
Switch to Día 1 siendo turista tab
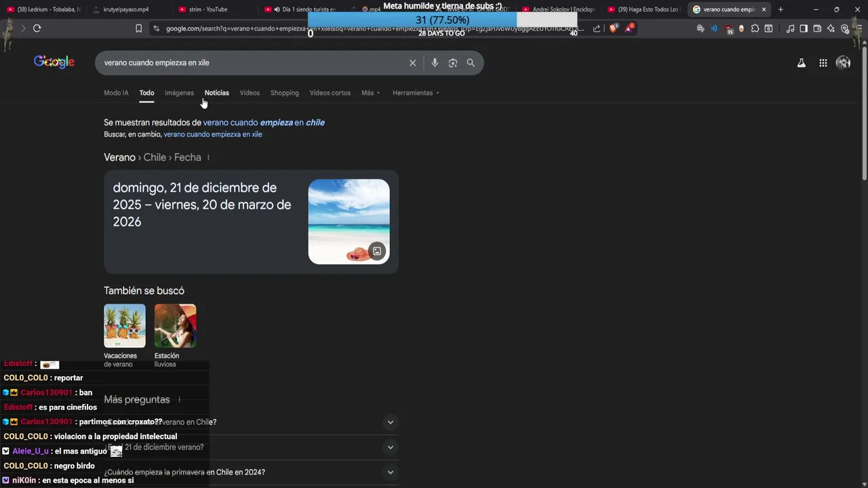click(x=300, y=9)
